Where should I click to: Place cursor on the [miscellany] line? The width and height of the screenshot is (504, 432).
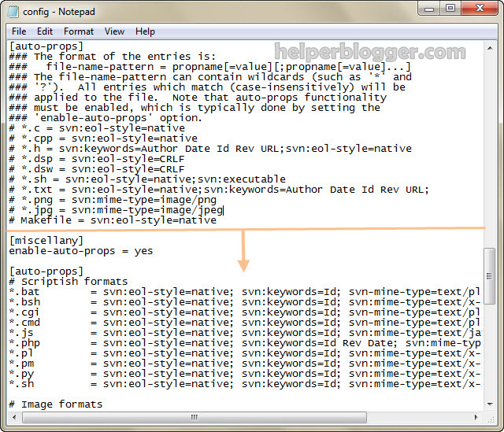pyautogui.click(x=46, y=240)
